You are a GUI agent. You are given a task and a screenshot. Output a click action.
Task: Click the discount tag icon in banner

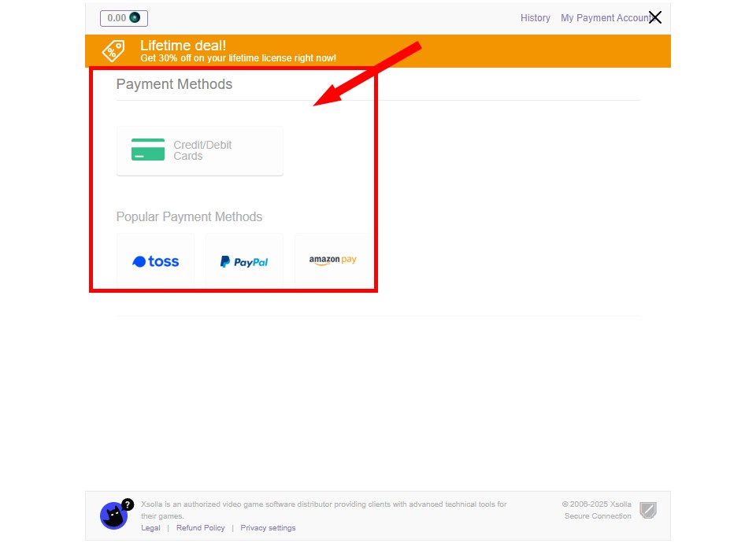(x=113, y=51)
